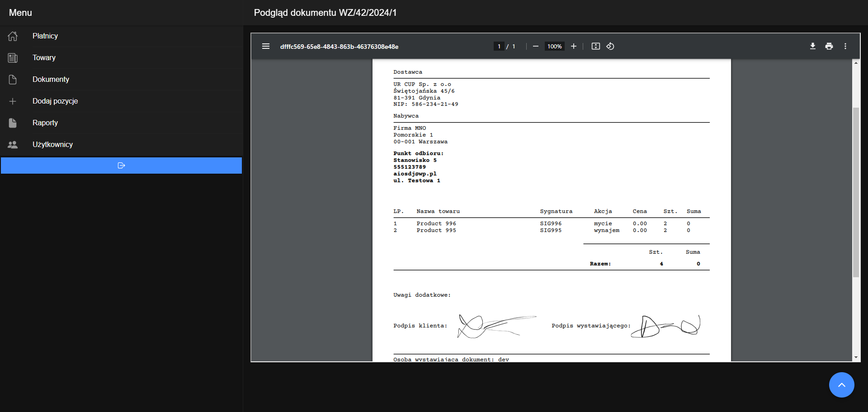Select Raporty from the sidebar menu

pos(45,123)
